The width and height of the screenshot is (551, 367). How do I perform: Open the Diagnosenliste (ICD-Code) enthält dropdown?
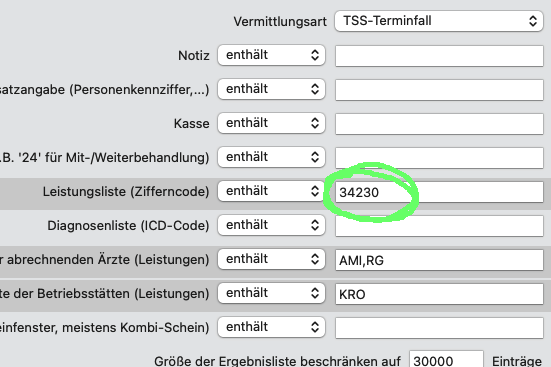pos(271,225)
